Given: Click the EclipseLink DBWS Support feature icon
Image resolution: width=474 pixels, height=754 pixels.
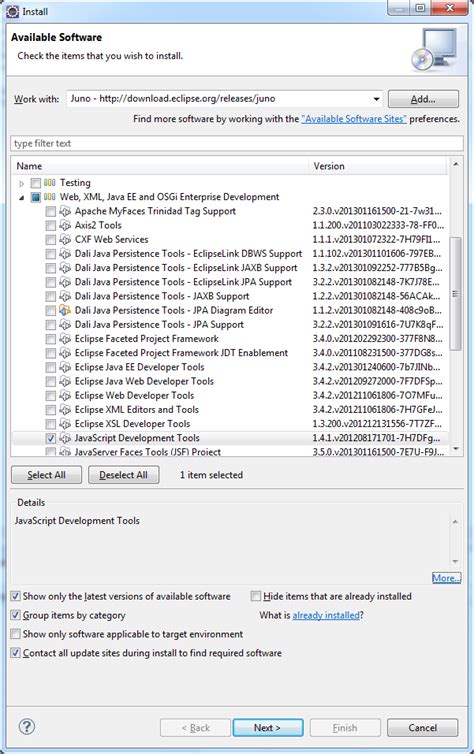Looking at the screenshot, I should (65, 253).
